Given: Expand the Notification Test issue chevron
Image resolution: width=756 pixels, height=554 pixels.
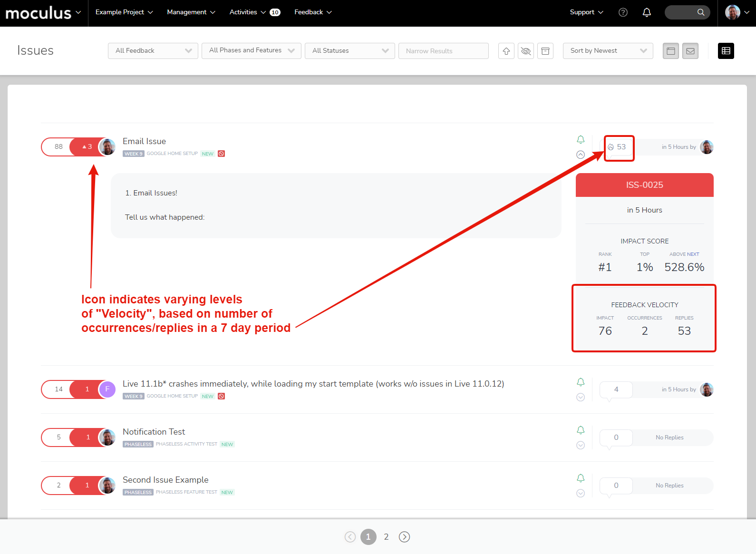Looking at the screenshot, I should coord(581,445).
